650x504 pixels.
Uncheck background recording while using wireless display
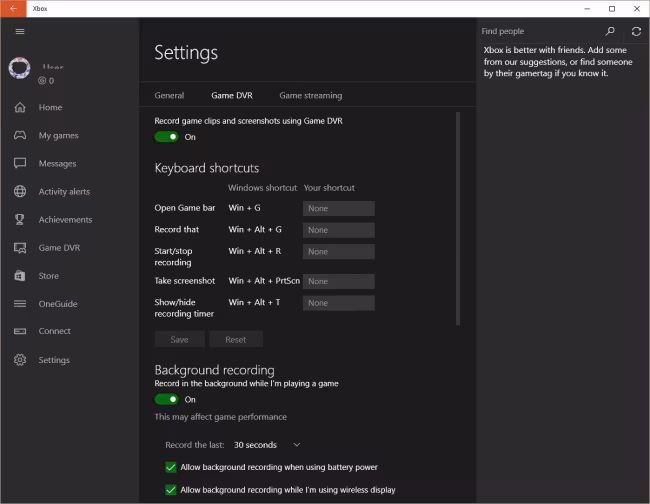(171, 490)
